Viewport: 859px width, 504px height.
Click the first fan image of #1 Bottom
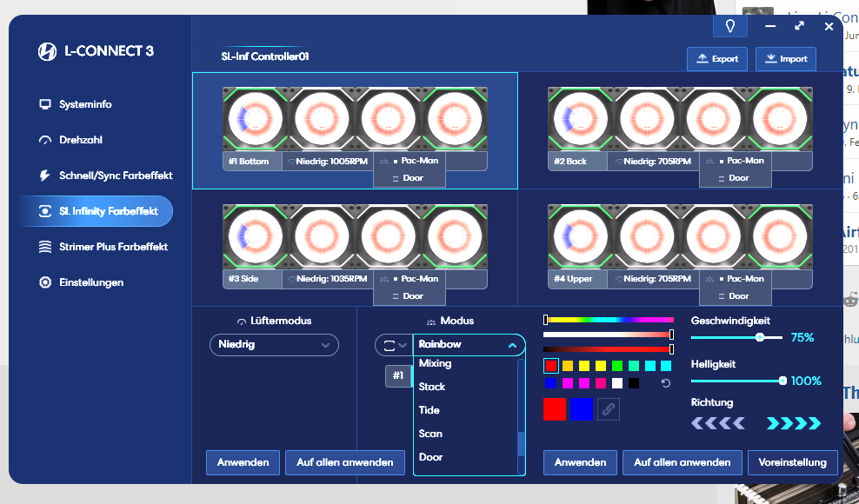pos(256,118)
